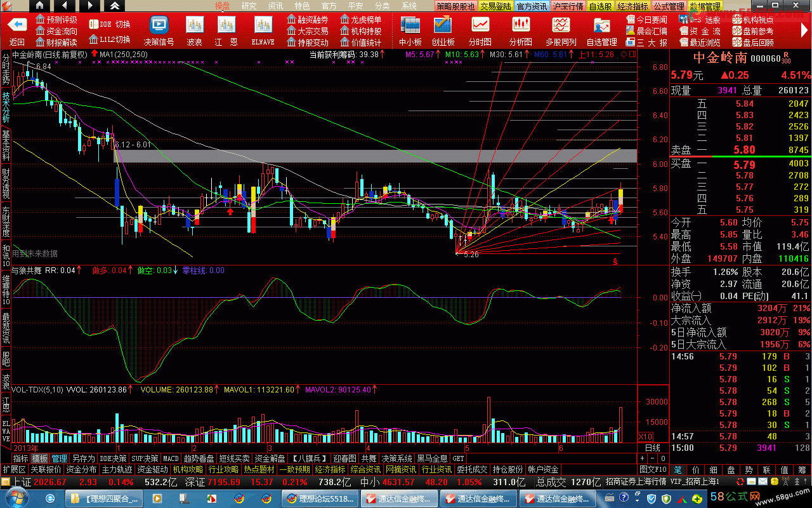Open 主力轨迹 bottom tab
Image resolution: width=812 pixels, height=508 pixels.
117,469
